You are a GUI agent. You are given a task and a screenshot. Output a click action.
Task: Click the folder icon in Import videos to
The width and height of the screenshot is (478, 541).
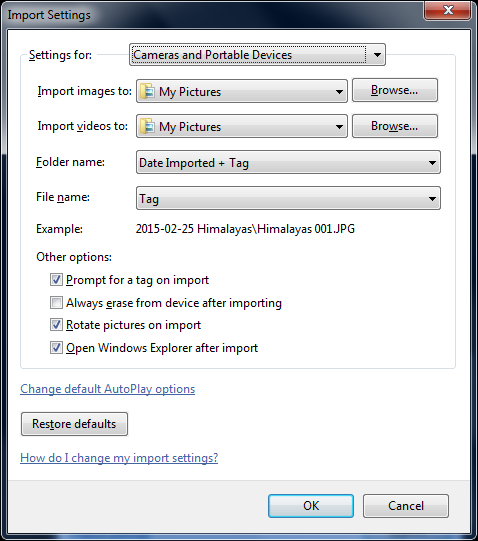147,126
